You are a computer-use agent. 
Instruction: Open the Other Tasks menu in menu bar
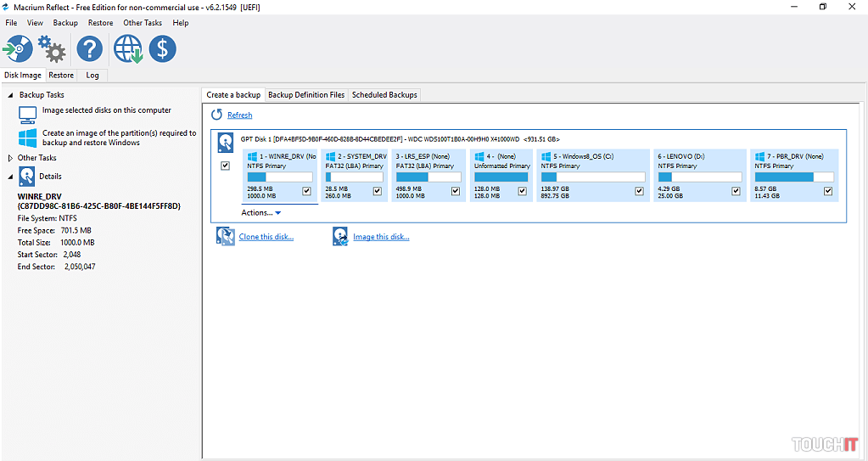[142, 23]
